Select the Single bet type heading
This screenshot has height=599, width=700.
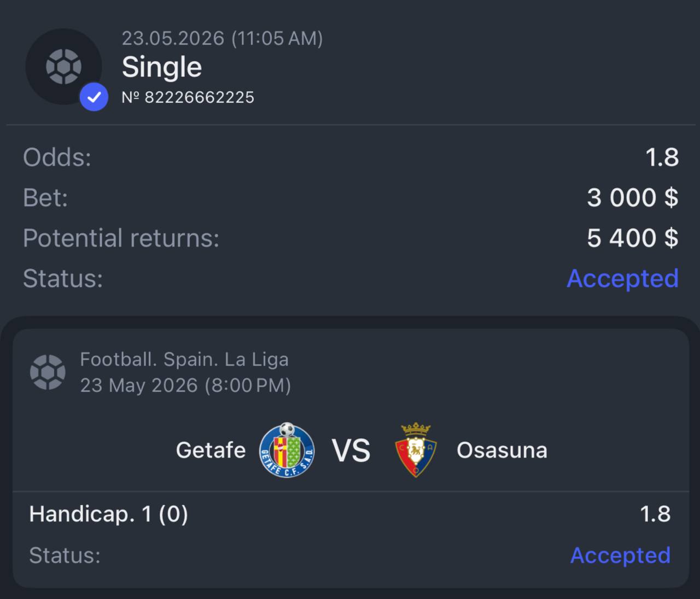pos(162,67)
